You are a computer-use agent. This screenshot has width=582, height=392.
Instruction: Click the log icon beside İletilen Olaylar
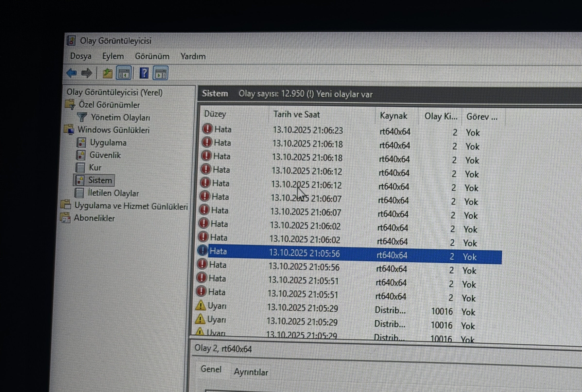(79, 193)
